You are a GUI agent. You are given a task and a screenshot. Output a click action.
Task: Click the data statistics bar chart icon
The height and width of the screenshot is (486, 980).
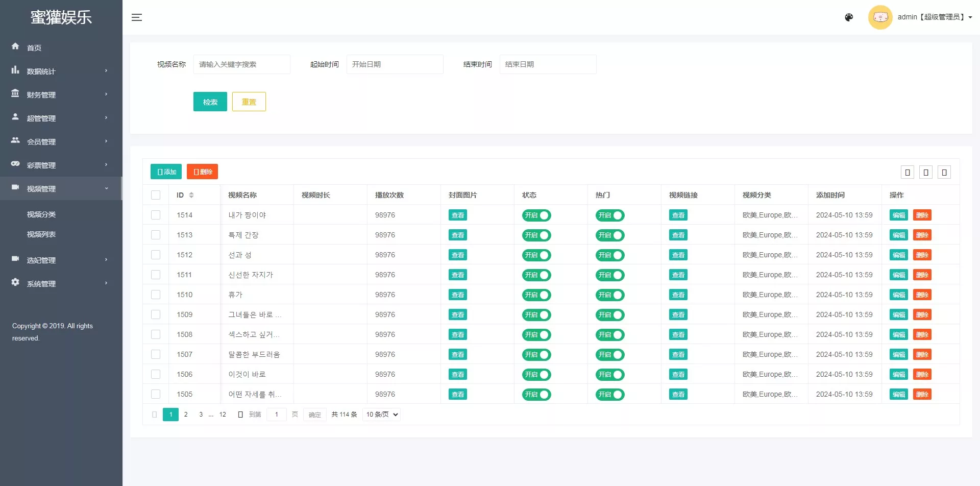tap(15, 70)
